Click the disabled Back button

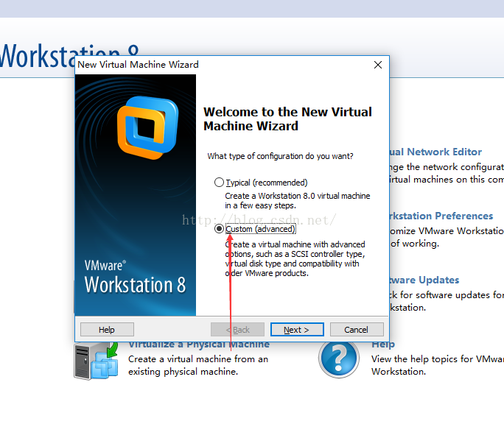(x=237, y=330)
